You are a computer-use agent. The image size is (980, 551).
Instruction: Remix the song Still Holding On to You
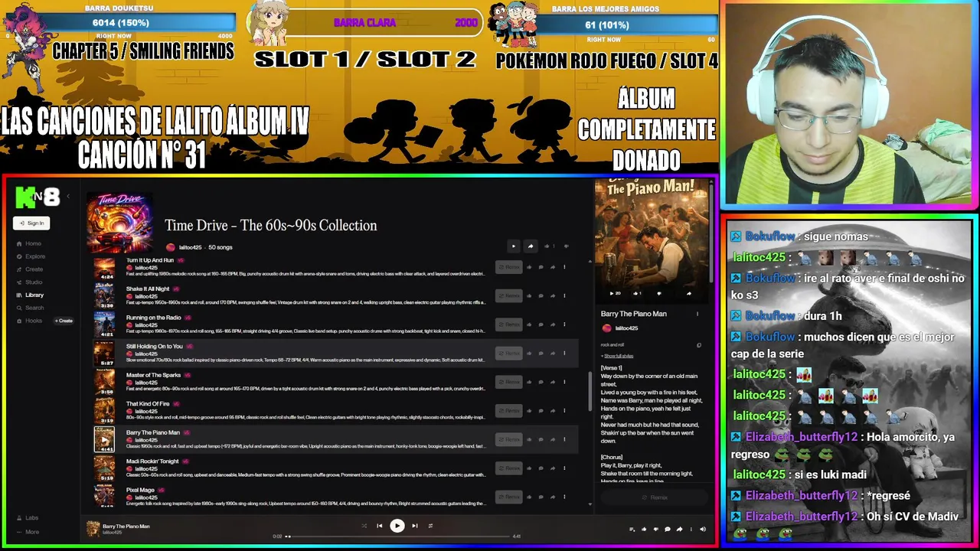click(508, 353)
